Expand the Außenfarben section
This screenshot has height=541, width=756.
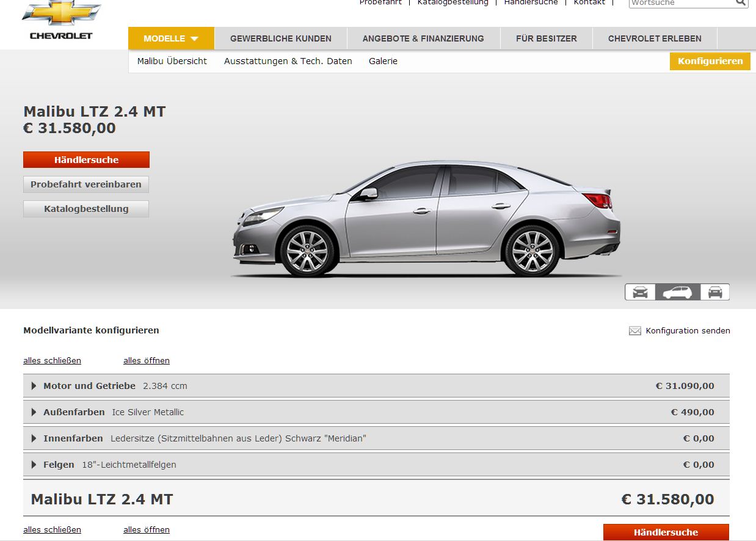coord(34,412)
